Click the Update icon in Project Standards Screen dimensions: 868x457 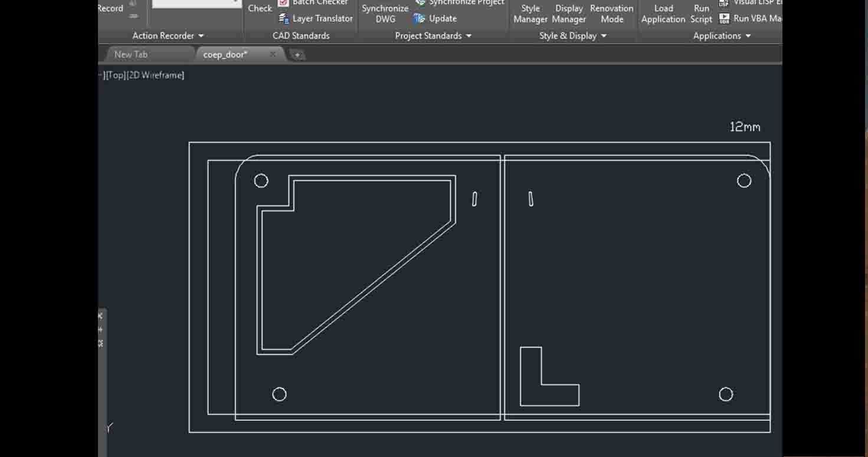click(x=420, y=19)
